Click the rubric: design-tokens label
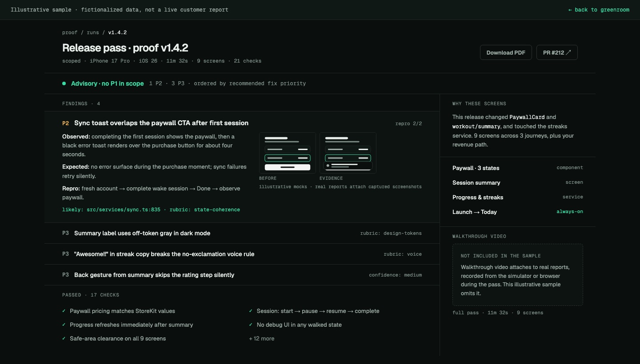 (391, 233)
